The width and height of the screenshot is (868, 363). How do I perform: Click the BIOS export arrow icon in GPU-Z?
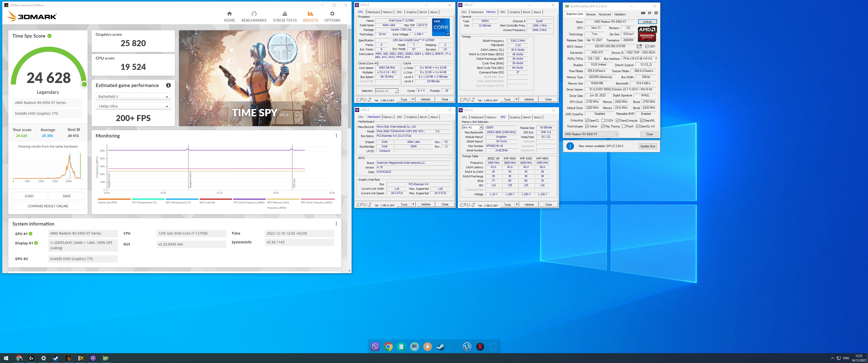pos(639,46)
